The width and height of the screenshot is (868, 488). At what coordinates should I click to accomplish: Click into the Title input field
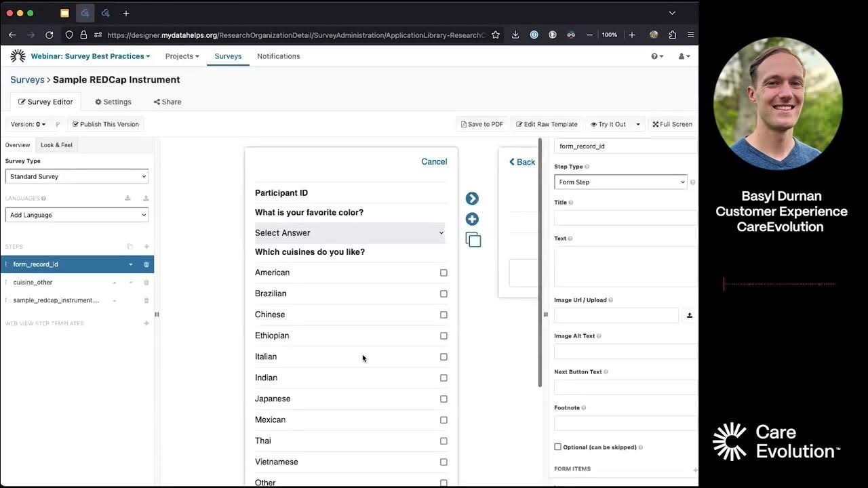coord(625,218)
